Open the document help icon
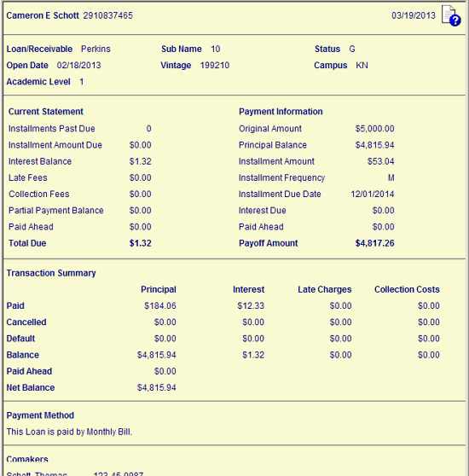Viewport: 469px width, 476px height. point(451,15)
